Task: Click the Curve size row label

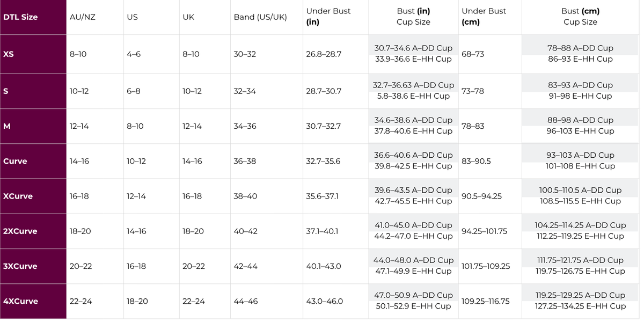Action: (15, 161)
